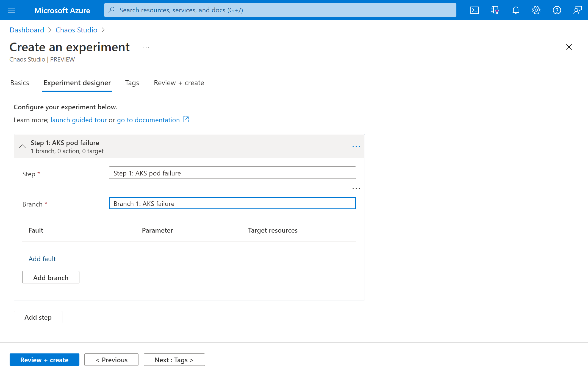Image resolution: width=588 pixels, height=371 pixels.
Task: Click Add step button below experiment
Action: click(38, 317)
